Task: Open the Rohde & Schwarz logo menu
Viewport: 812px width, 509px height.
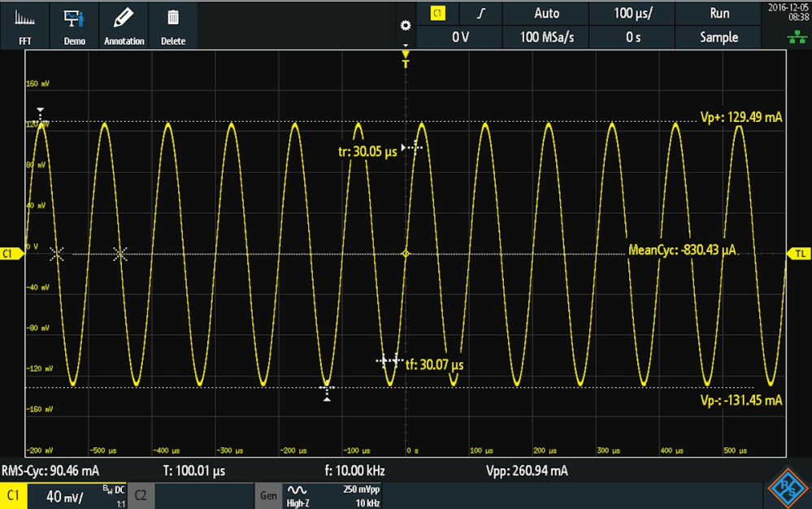Action: pyautogui.click(x=787, y=489)
